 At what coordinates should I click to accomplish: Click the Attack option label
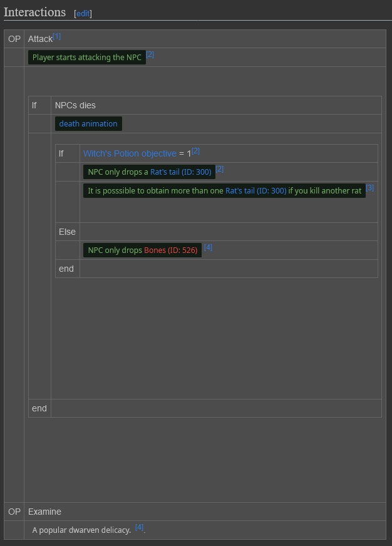tap(40, 39)
